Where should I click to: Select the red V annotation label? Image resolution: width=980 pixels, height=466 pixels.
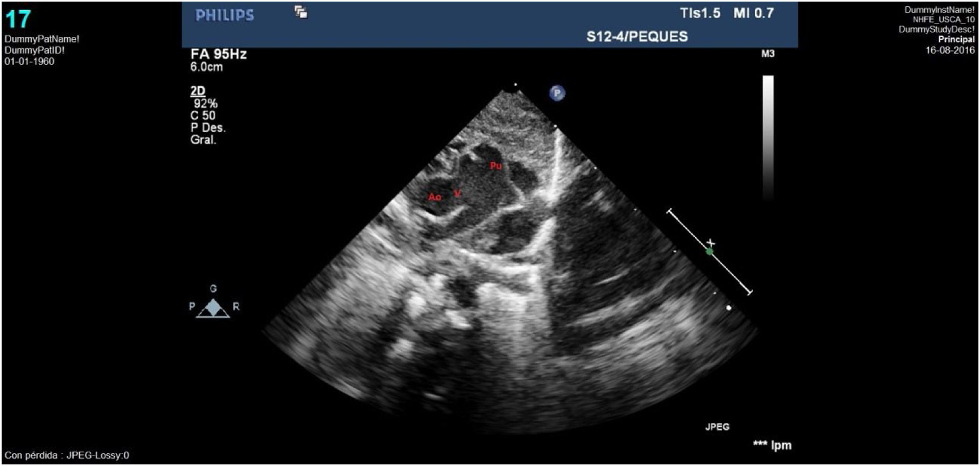point(457,194)
